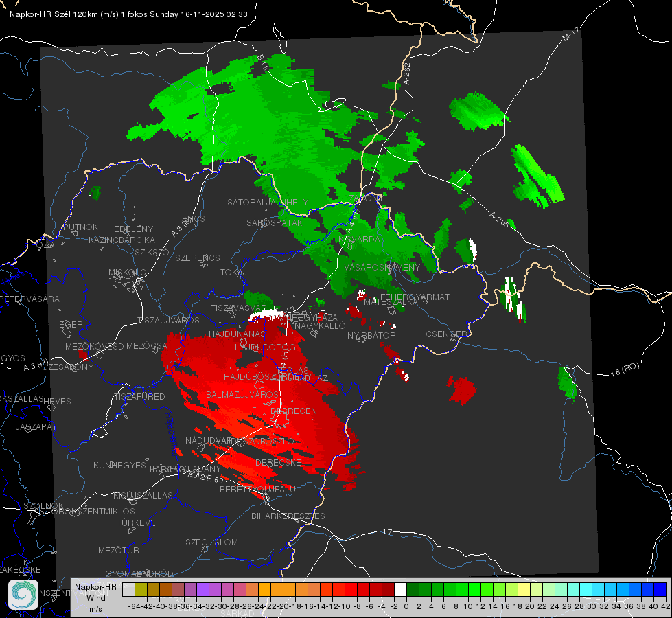Click the A-262 road label

tap(407, 73)
